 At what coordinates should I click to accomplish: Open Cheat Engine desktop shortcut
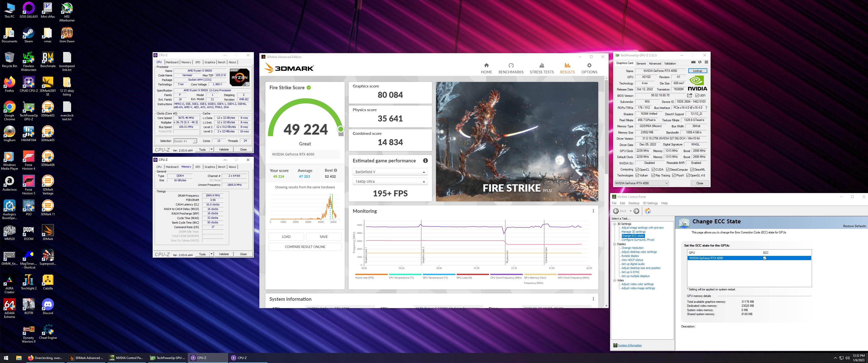click(x=47, y=331)
